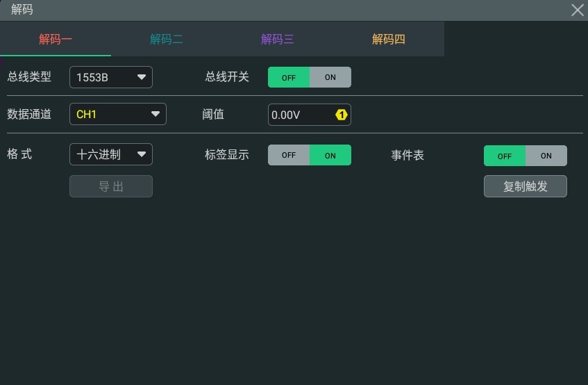Select the 解码一 tab
The image size is (588, 385).
point(56,39)
